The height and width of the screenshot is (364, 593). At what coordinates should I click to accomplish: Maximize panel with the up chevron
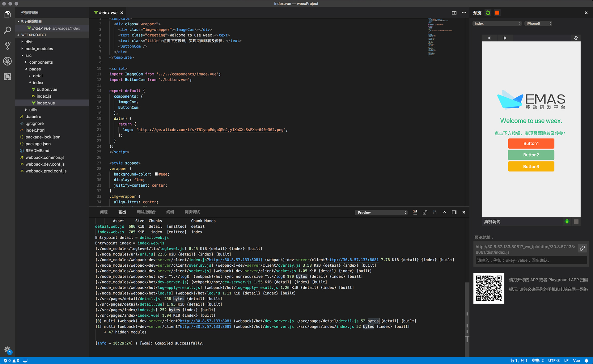(x=444, y=212)
